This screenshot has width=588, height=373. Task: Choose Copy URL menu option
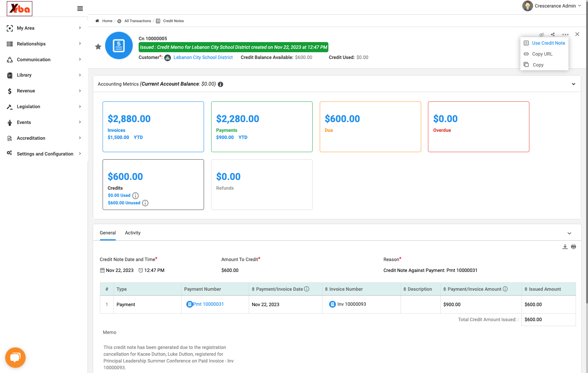pyautogui.click(x=538, y=54)
